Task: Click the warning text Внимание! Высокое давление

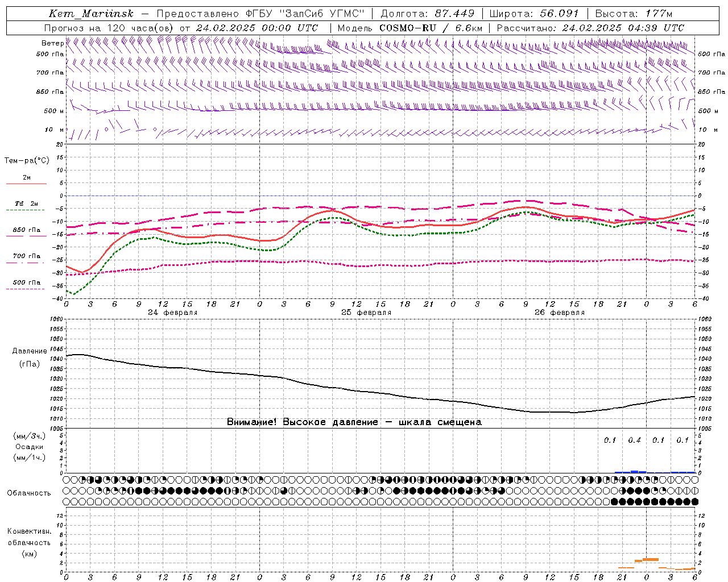Action: tap(303, 422)
